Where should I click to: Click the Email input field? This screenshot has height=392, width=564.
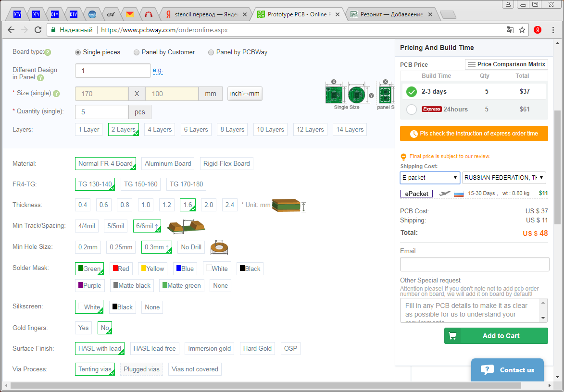[x=474, y=264]
